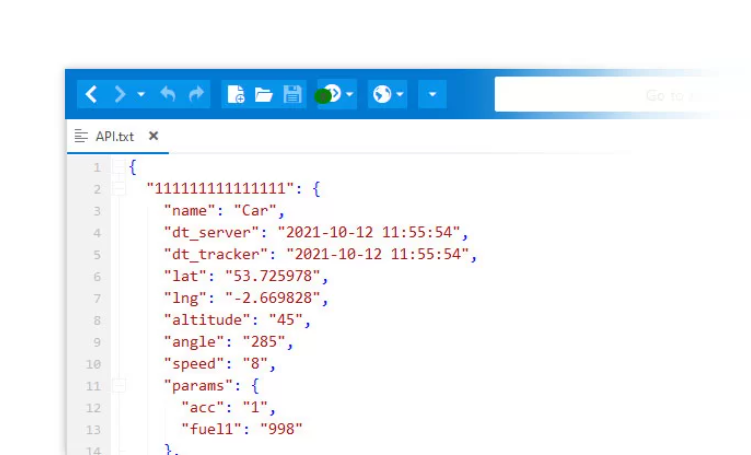The height and width of the screenshot is (455, 751).
Task: Click the "111111111111111" key text
Action: click(220, 188)
